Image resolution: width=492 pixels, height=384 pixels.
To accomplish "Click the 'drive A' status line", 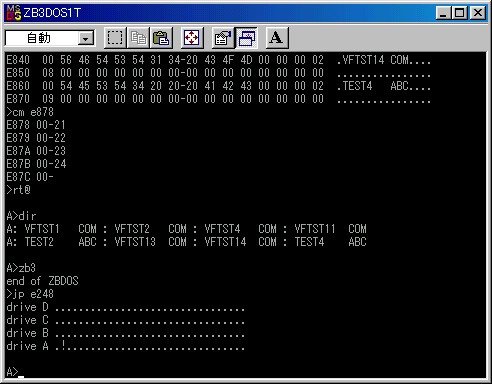I will [125, 346].
